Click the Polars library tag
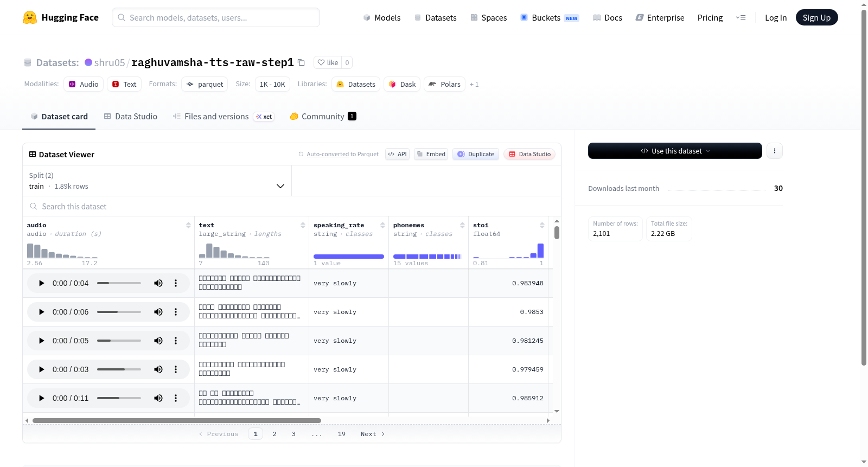The width and height of the screenshot is (868, 467). pos(444,84)
